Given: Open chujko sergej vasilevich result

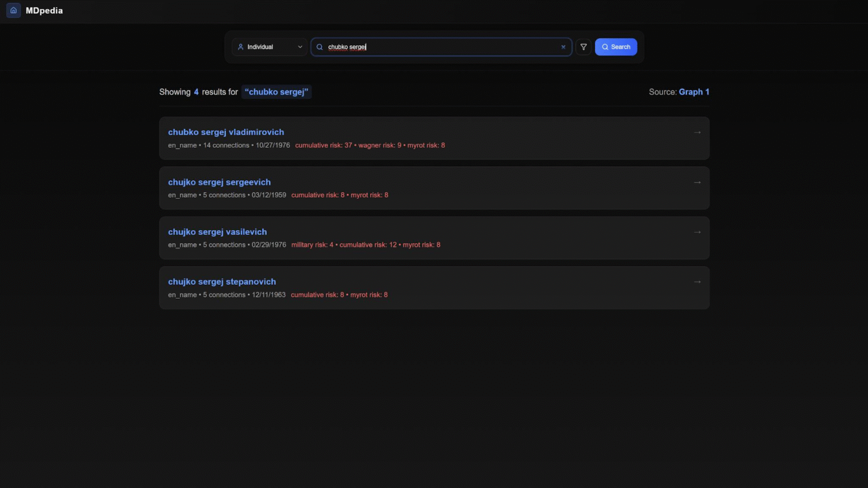Looking at the screenshot, I should coord(434,238).
